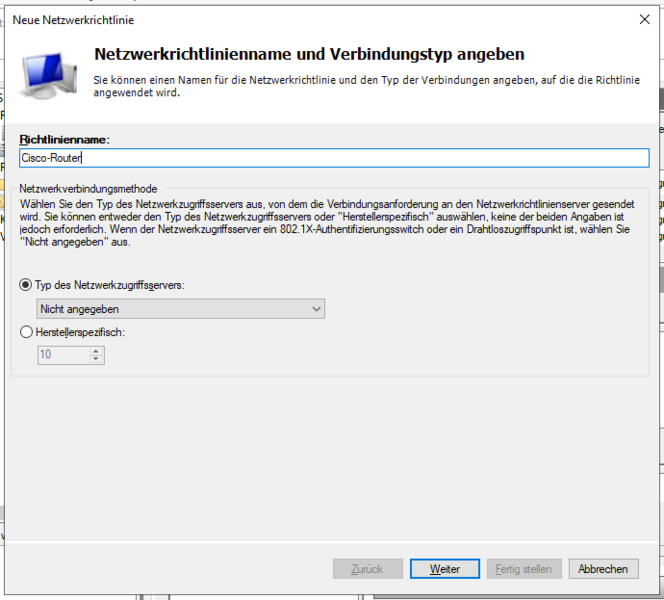Click the Neue Netzwerkrichtlinie title bar text
This screenshot has height=600, width=664.
click(73, 19)
